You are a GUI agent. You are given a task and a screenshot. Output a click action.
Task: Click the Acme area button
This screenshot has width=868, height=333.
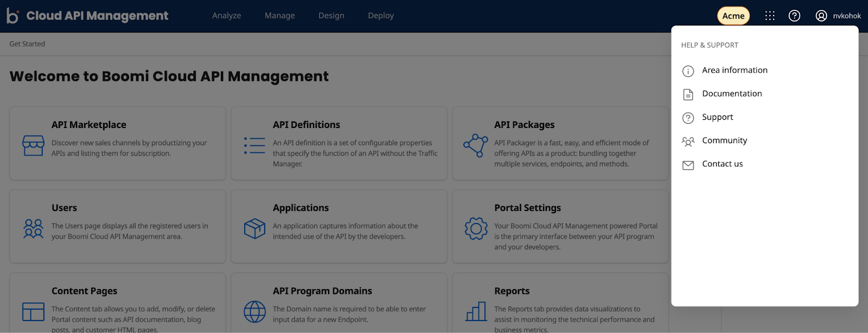click(x=733, y=16)
